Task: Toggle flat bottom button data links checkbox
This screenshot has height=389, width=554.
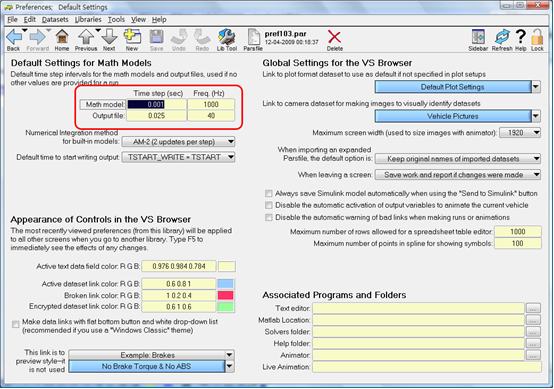Action: (x=16, y=324)
